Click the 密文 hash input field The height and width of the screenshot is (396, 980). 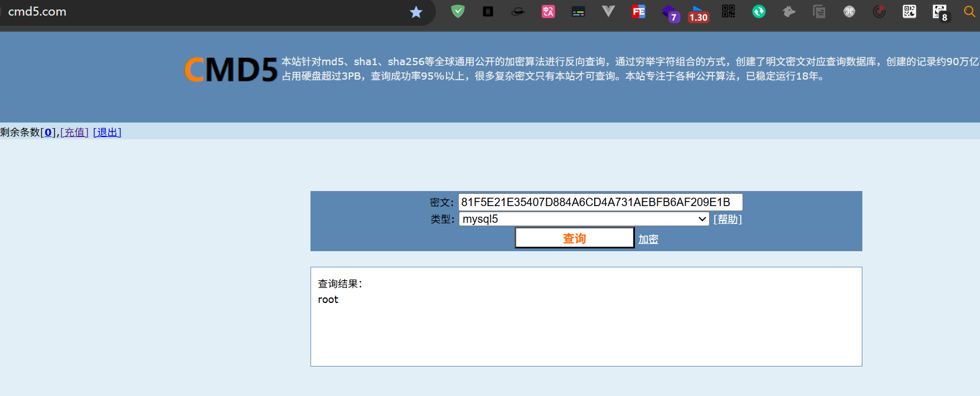point(600,202)
